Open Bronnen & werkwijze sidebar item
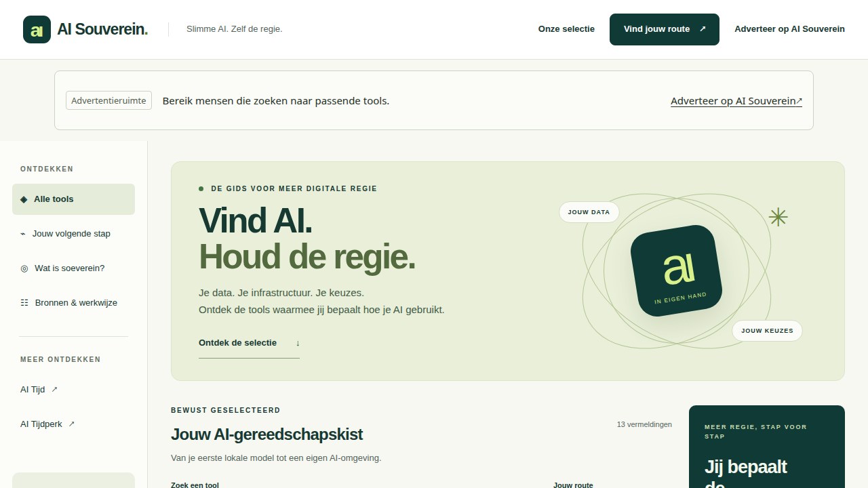Image resolution: width=868 pixels, height=488 pixels. click(x=73, y=303)
